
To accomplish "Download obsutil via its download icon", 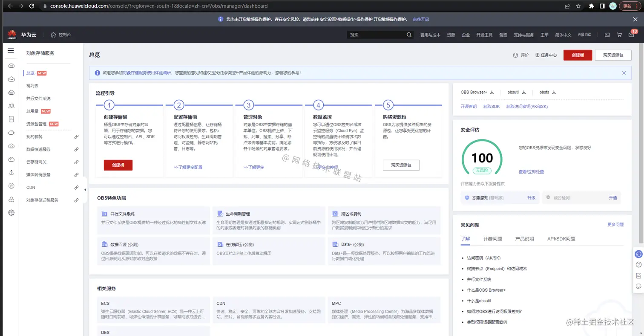I will tap(524, 92).
